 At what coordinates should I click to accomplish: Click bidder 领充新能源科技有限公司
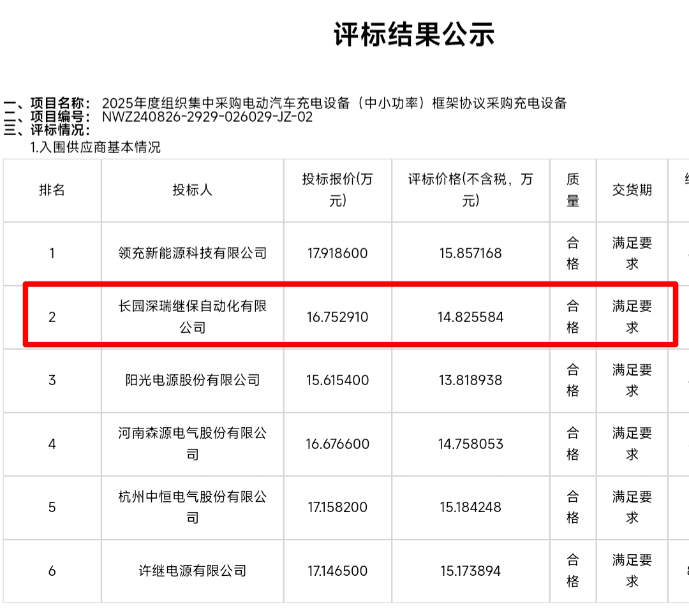pyautogui.click(x=193, y=254)
